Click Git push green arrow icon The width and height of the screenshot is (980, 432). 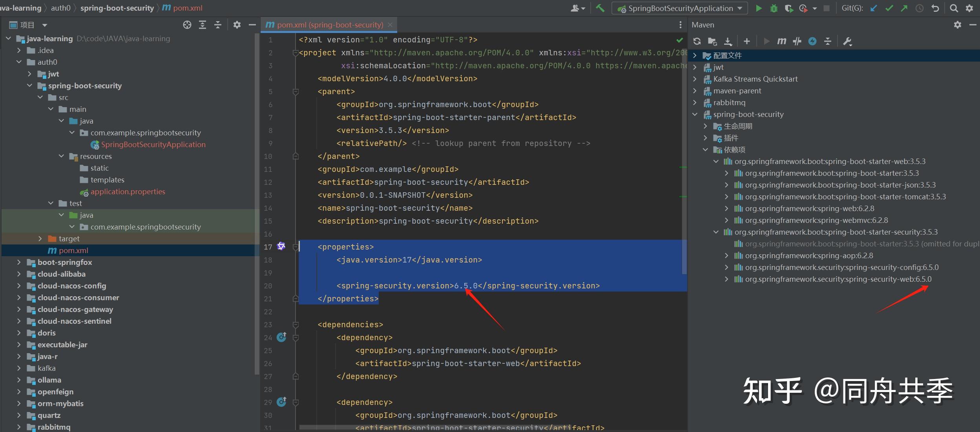[904, 8]
